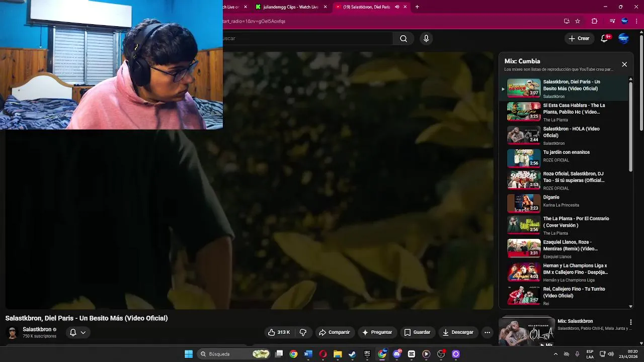
Task: Play Hernan y La Champions Liga Despójate
Action: (565, 272)
